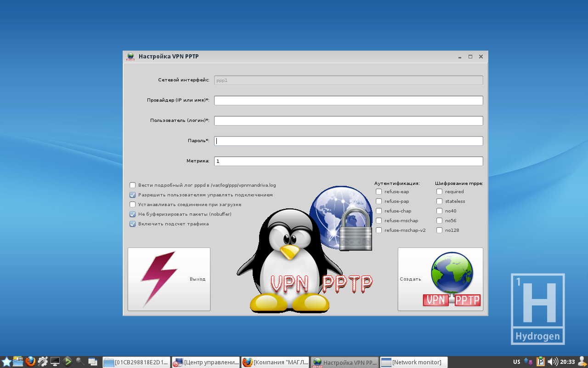This screenshot has height=368, width=588.
Task: Switch to 'Центр управления' taskbar window
Action: click(206, 362)
